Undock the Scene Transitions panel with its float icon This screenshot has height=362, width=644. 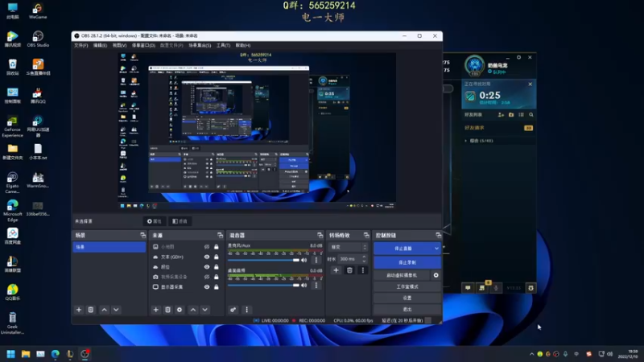(x=366, y=235)
